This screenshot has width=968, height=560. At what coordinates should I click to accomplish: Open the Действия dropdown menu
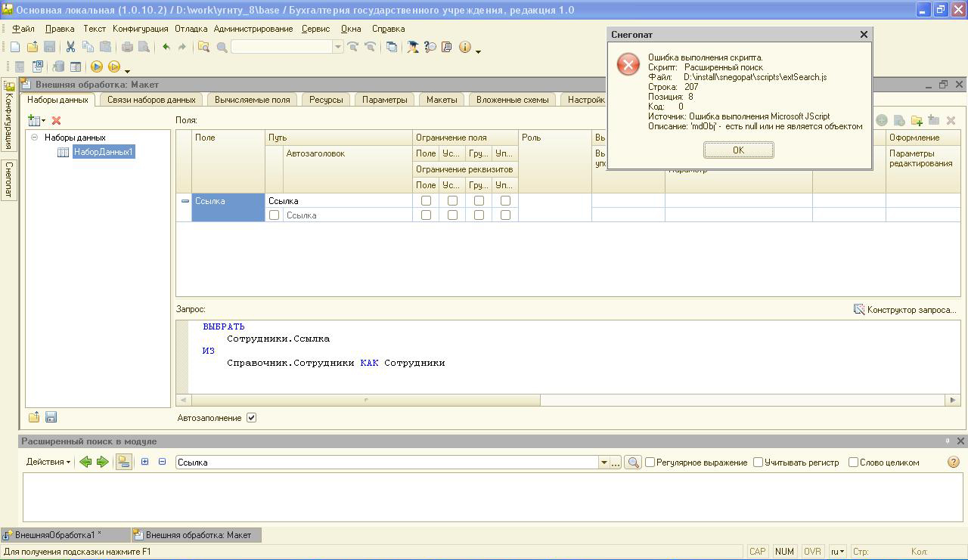pos(48,462)
